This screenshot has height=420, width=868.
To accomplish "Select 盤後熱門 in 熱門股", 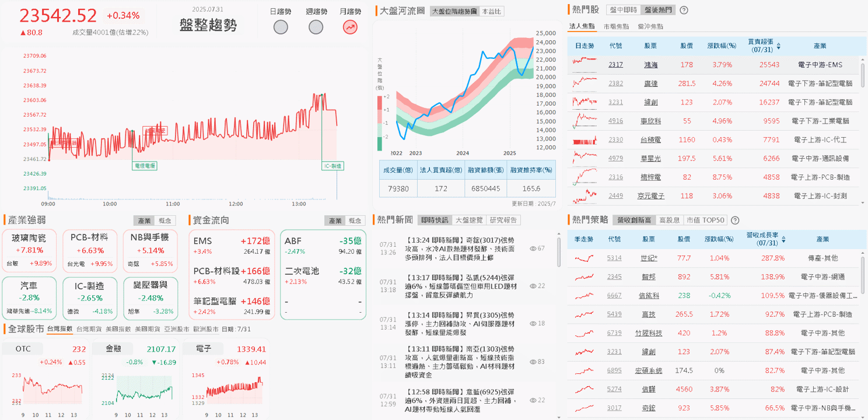I will 657,10.
